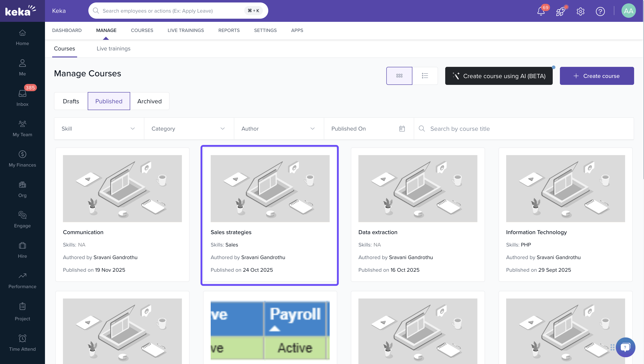Open the Published On date picker
The width and height of the screenshot is (644, 364).
click(368, 129)
